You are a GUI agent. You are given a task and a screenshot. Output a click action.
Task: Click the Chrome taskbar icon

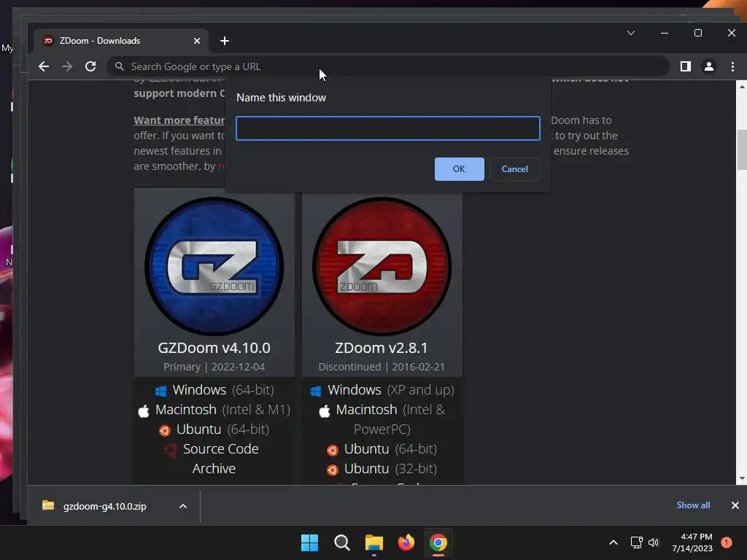click(438, 542)
